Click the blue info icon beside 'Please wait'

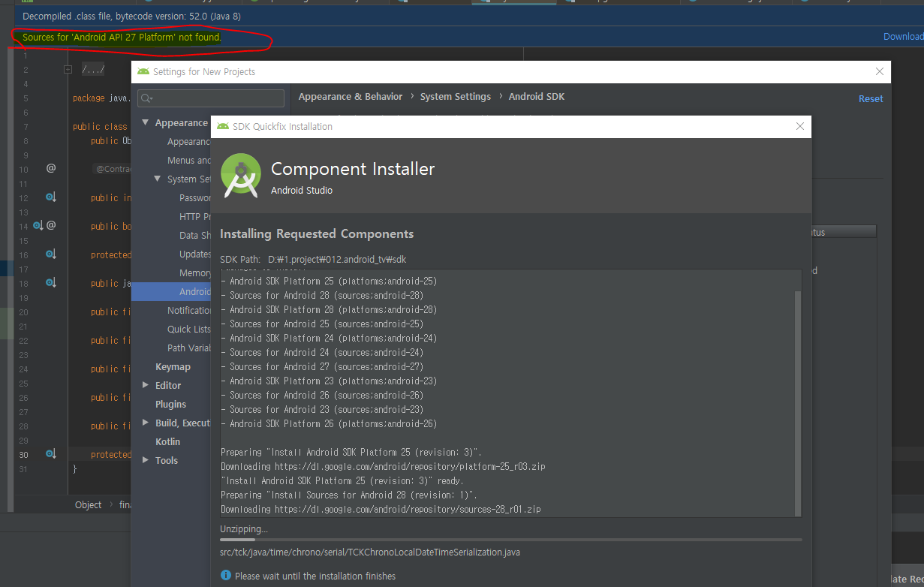[x=226, y=575]
